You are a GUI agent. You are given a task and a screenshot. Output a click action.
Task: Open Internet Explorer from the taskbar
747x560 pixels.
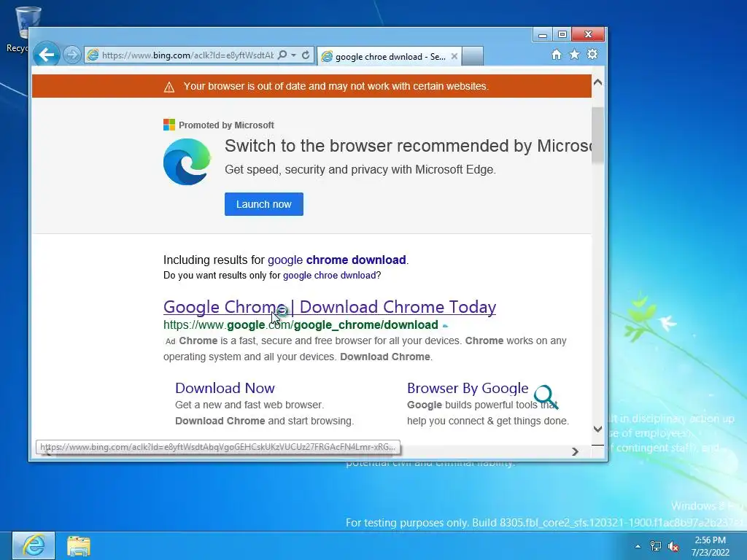pos(34,545)
